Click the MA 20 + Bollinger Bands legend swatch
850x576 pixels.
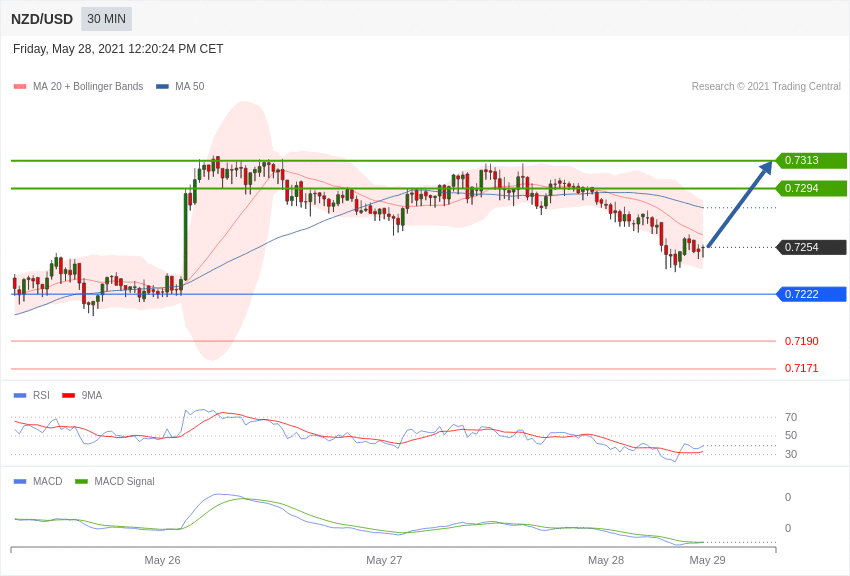(x=20, y=86)
